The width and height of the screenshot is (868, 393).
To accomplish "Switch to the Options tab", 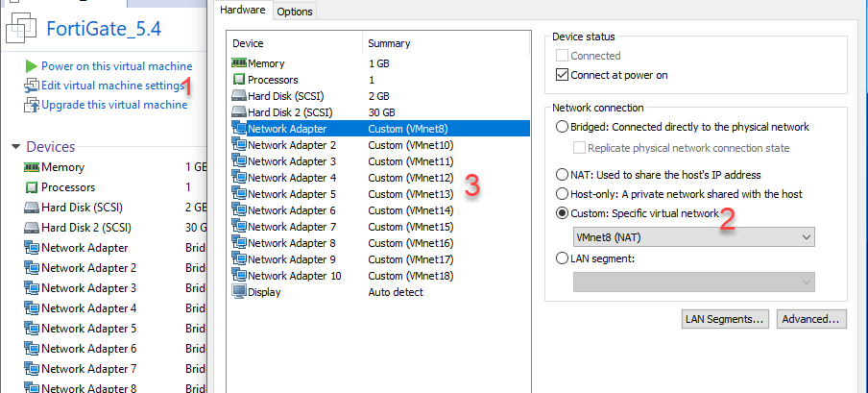I will click(x=295, y=12).
